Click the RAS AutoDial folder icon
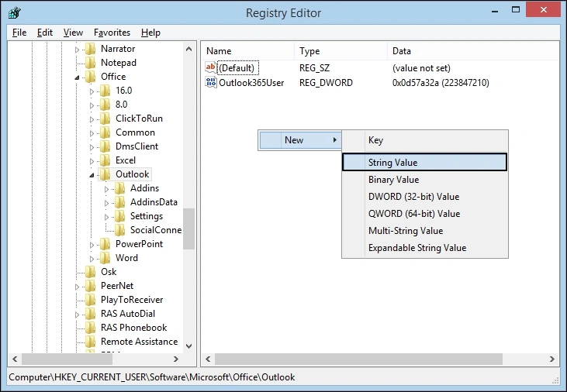Image resolution: width=567 pixels, height=392 pixels. pyautogui.click(x=91, y=314)
